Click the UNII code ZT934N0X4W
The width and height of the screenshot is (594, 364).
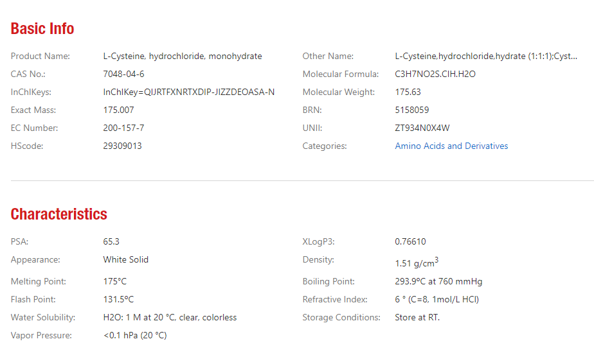click(422, 128)
